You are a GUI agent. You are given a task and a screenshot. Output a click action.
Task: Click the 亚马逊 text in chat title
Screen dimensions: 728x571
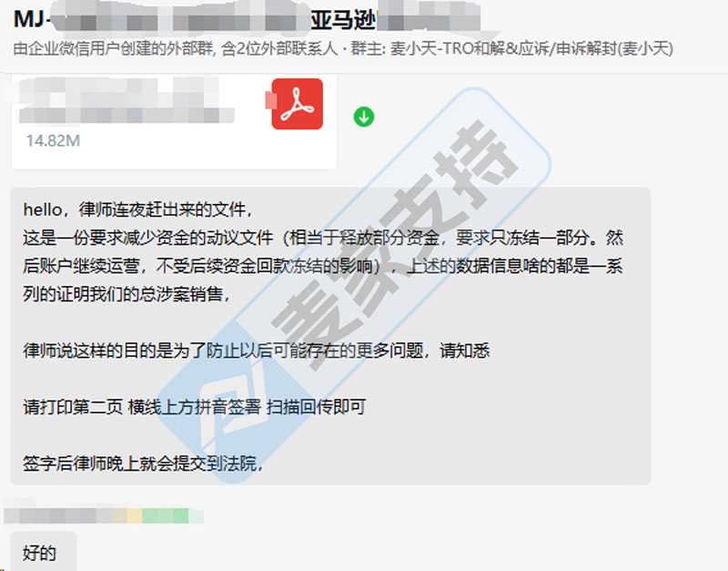click(x=343, y=20)
